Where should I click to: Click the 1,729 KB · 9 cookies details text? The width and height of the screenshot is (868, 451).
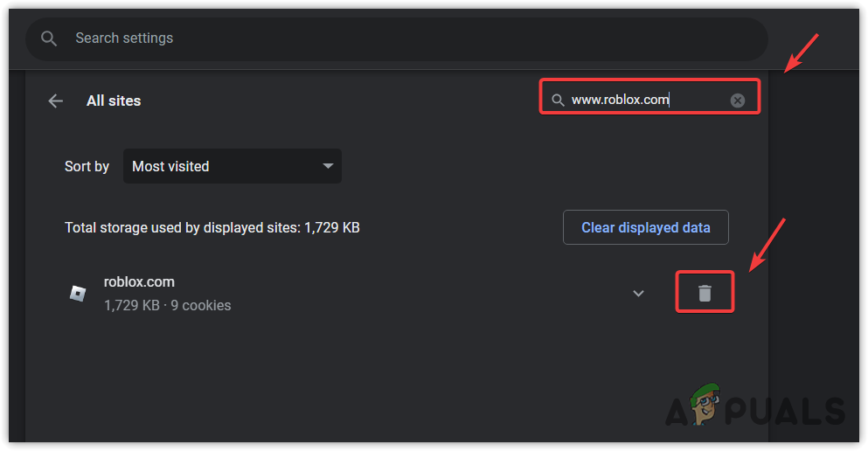pos(167,306)
